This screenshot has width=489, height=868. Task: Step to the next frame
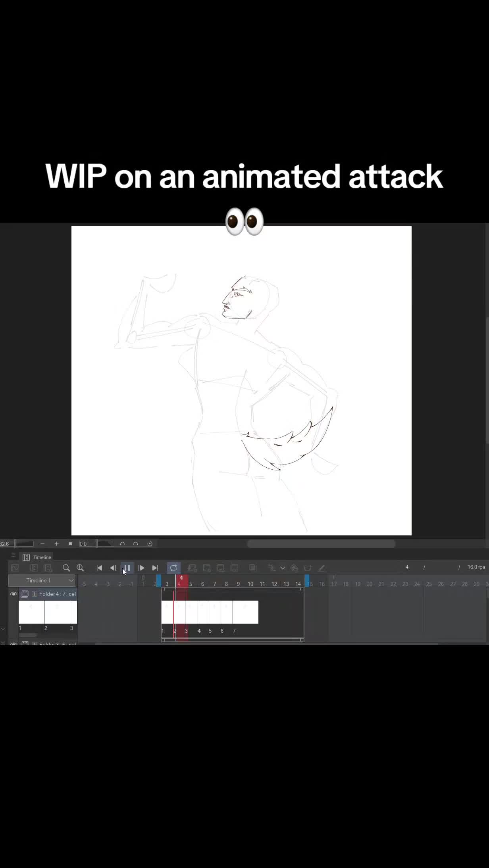(x=141, y=568)
